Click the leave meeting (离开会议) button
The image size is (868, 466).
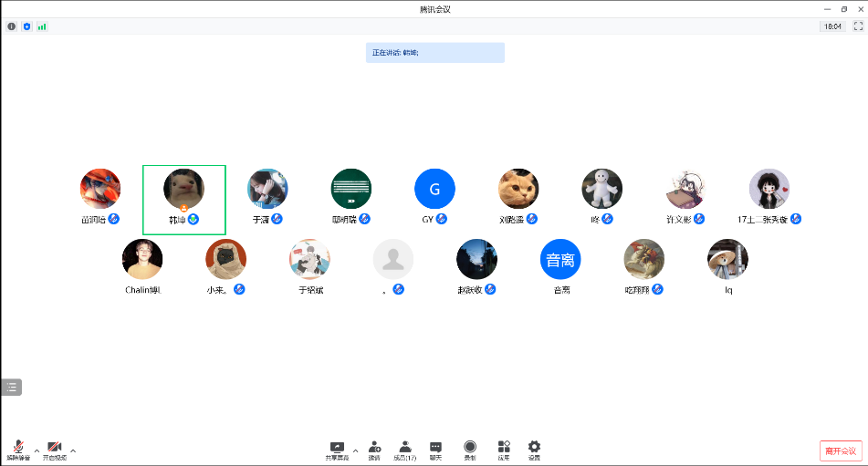pos(841,450)
